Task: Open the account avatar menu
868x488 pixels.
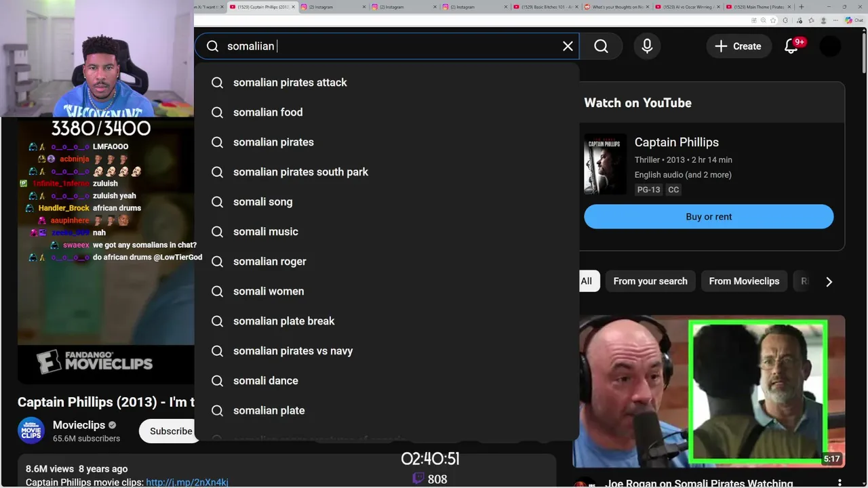Action: point(830,46)
